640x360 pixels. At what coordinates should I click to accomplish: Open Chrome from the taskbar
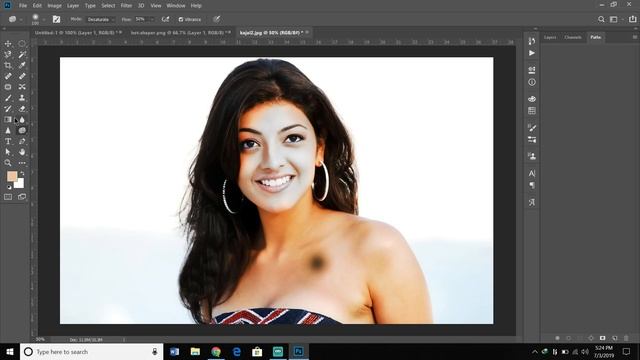[216, 352]
